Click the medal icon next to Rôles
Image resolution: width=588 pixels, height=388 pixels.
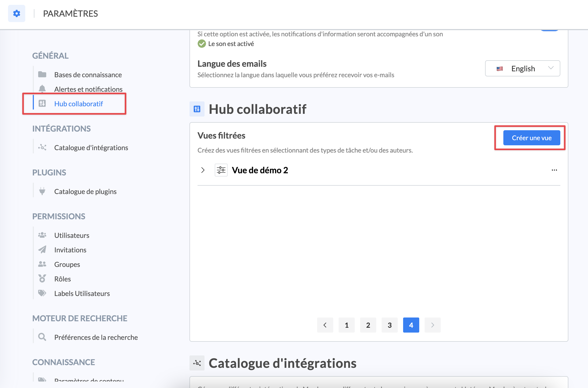pyautogui.click(x=42, y=279)
